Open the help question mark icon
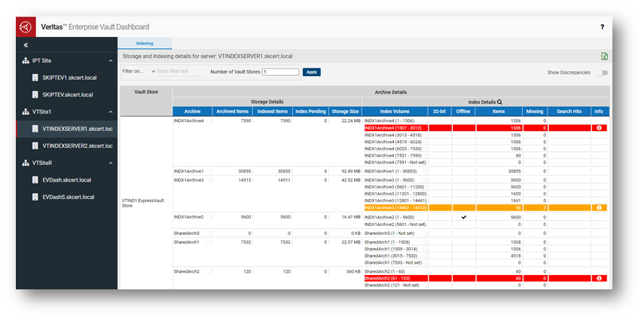The width and height of the screenshot is (644, 321). click(x=602, y=27)
